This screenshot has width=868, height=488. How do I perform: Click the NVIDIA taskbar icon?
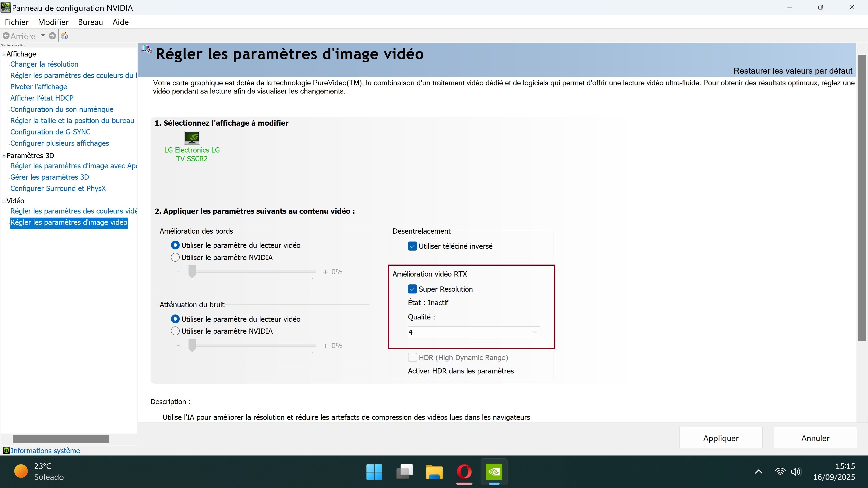tap(494, 472)
